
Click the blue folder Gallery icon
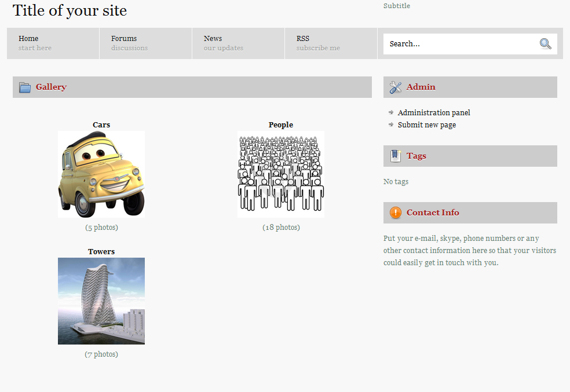pyautogui.click(x=25, y=87)
